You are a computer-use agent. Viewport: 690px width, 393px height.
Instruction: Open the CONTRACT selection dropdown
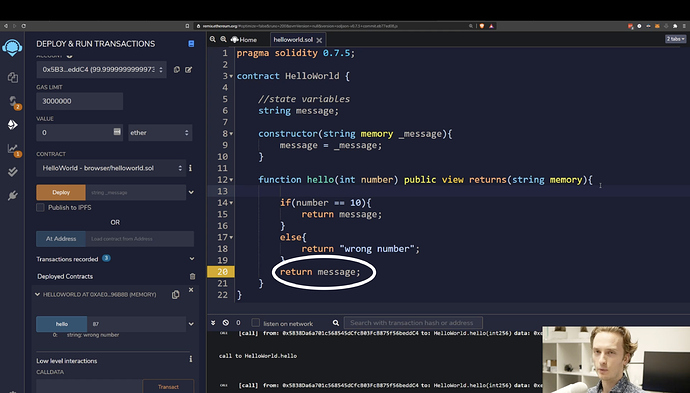pyautogui.click(x=111, y=168)
